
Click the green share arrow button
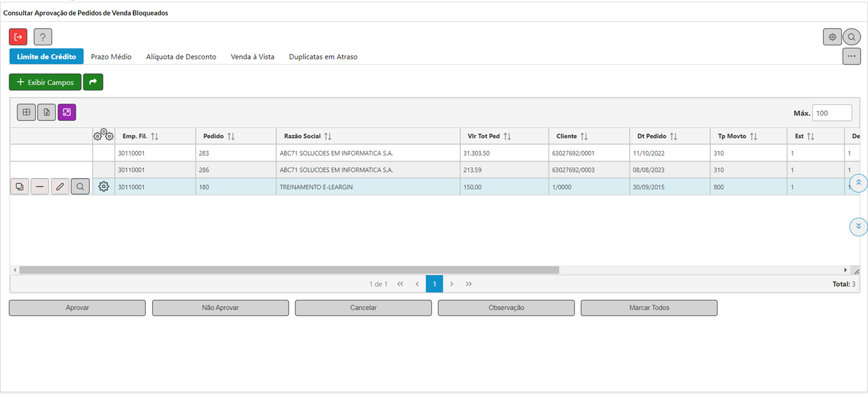pyautogui.click(x=93, y=82)
